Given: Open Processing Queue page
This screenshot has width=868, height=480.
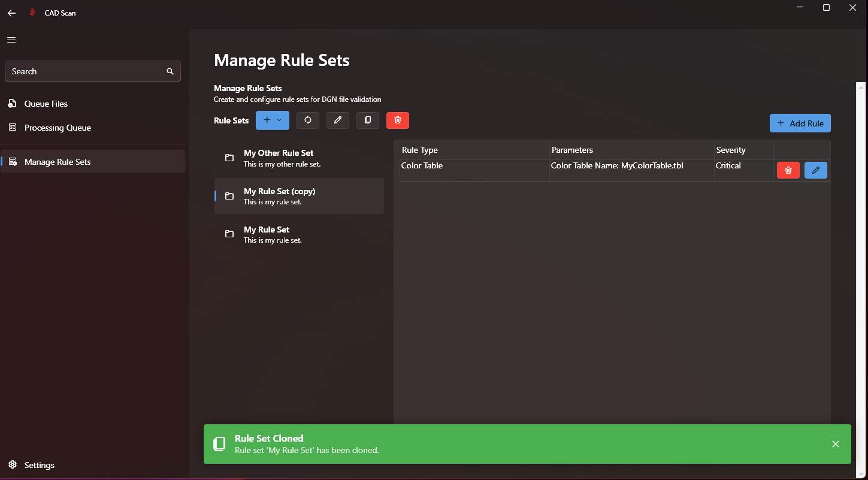Looking at the screenshot, I should pyautogui.click(x=58, y=128).
